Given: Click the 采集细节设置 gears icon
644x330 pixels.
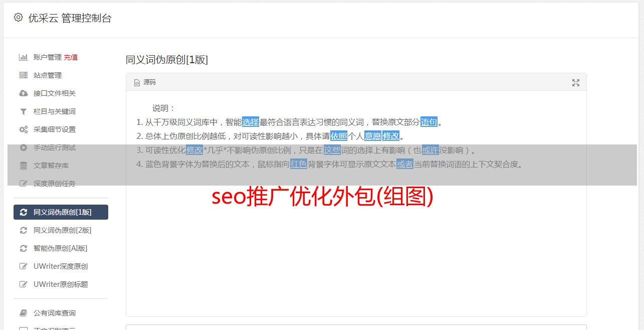Looking at the screenshot, I should coord(23,129).
